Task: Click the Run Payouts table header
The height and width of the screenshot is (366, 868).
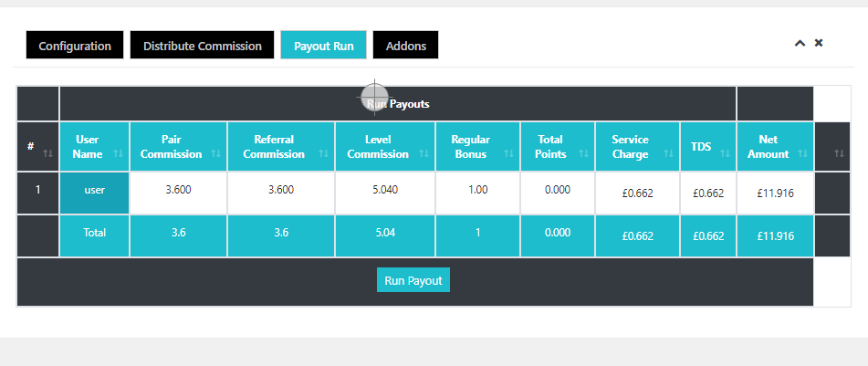Action: point(398,104)
